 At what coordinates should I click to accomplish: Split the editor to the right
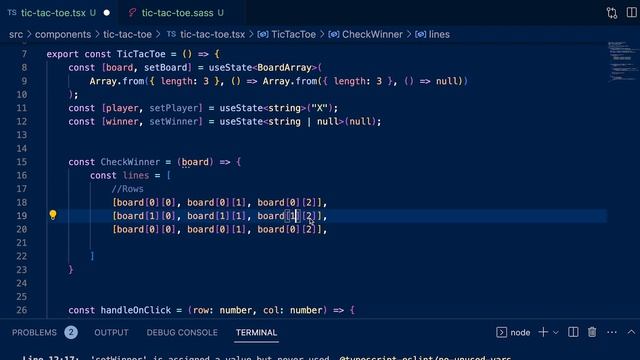[x=631, y=13]
